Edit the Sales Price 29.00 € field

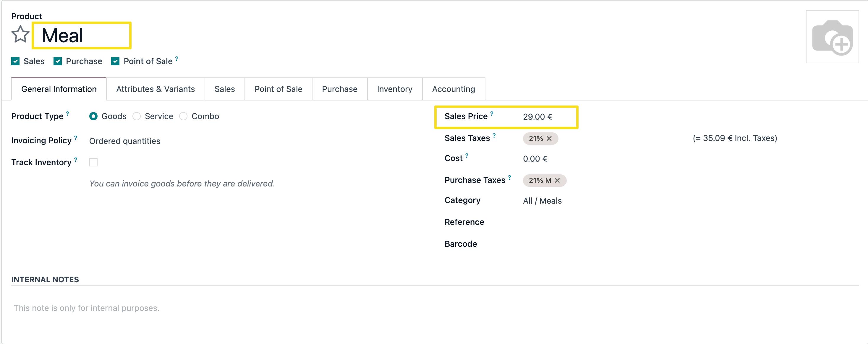[x=537, y=117]
